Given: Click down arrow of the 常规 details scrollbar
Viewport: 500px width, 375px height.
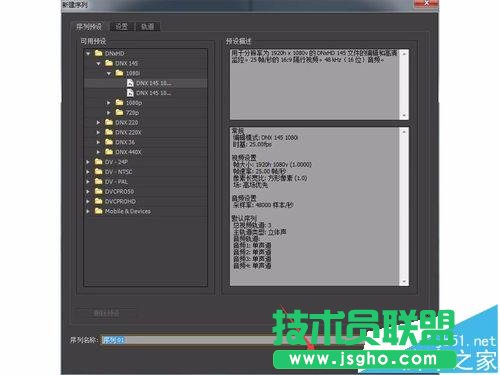Looking at the screenshot, I should click(404, 281).
